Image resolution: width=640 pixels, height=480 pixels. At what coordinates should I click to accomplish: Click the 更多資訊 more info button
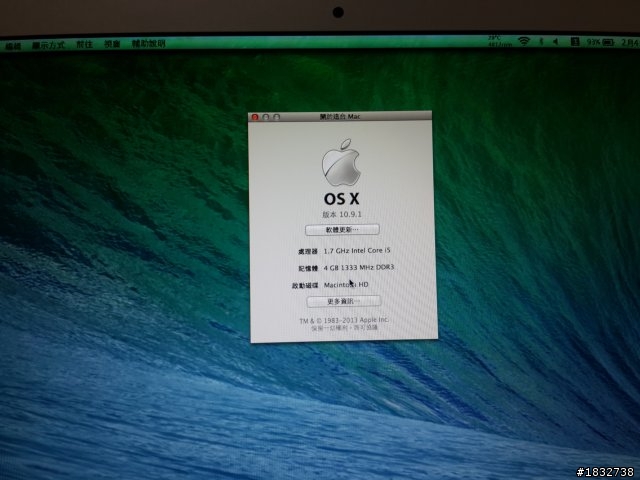tap(344, 301)
